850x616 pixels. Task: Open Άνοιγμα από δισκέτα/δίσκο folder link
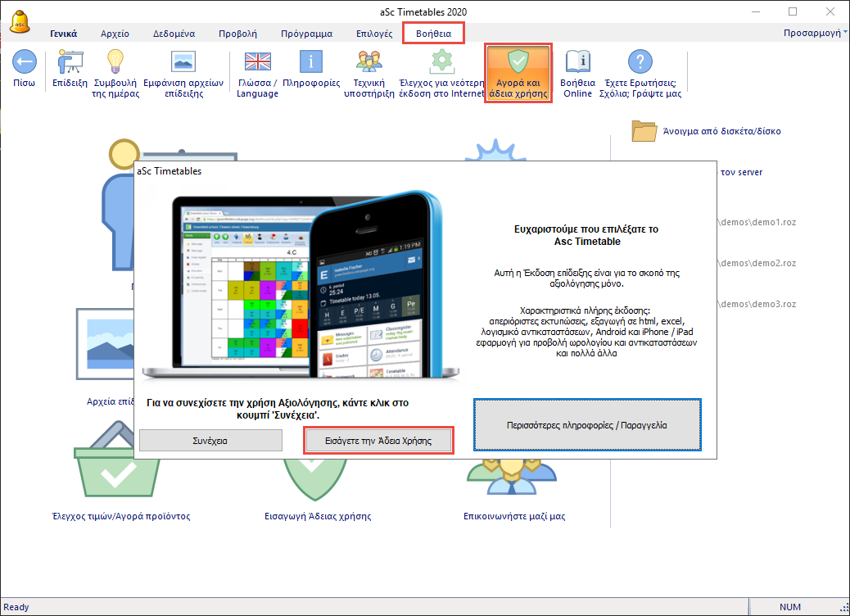[709, 131]
